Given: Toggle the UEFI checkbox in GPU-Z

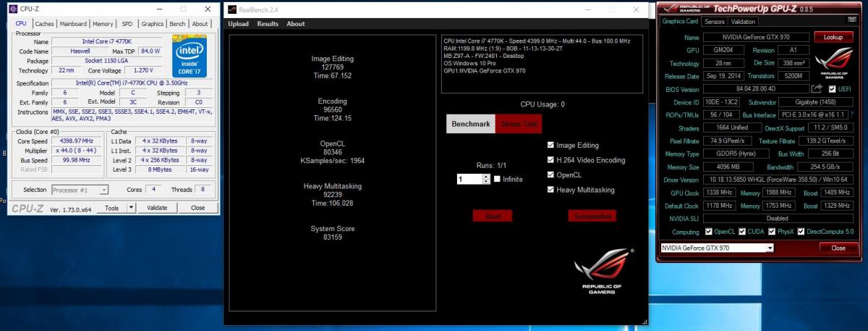Looking at the screenshot, I should pyautogui.click(x=832, y=89).
